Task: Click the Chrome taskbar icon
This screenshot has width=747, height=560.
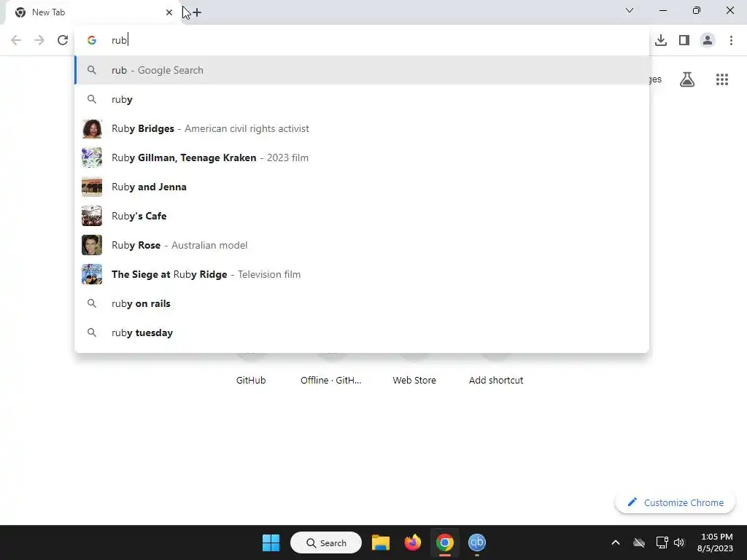Action: tap(444, 542)
